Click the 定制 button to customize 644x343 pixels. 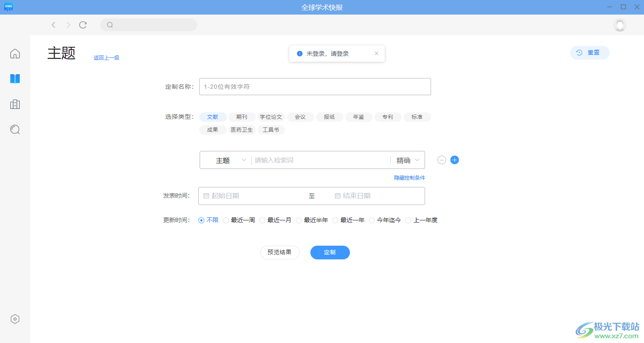point(330,253)
